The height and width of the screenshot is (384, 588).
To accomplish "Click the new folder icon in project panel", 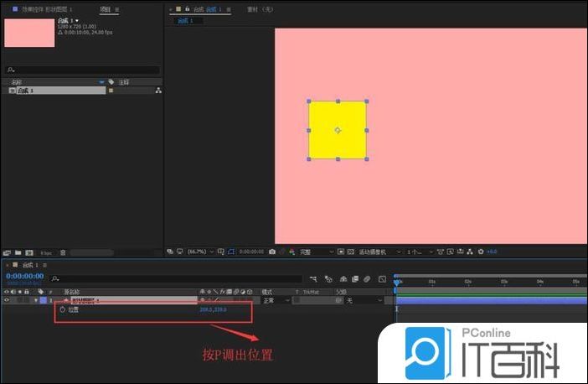I will [18, 252].
